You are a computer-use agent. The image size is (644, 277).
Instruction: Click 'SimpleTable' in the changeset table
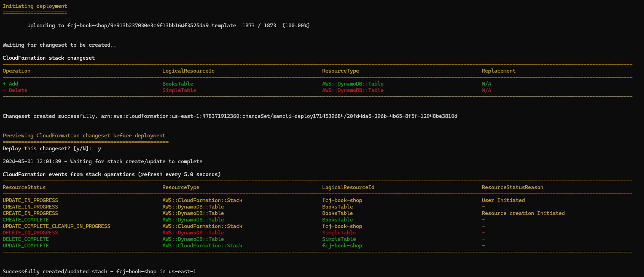pyautogui.click(x=179, y=90)
